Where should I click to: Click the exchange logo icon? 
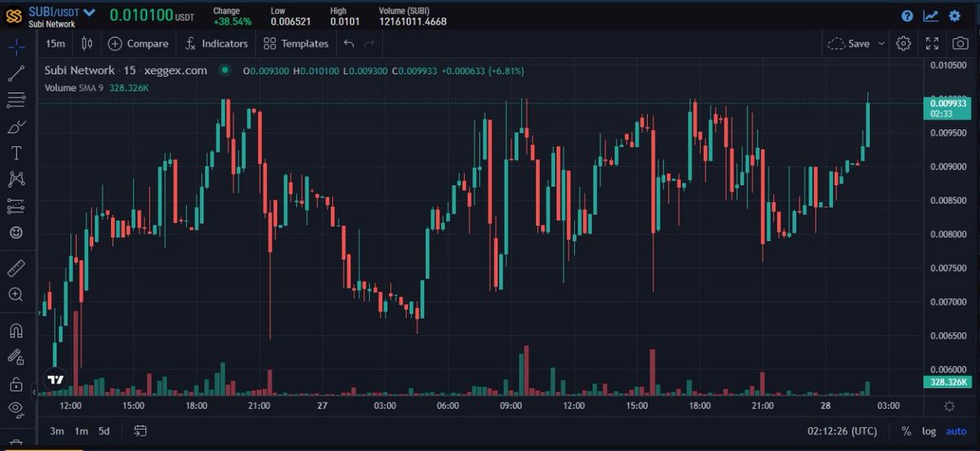pos(14,16)
